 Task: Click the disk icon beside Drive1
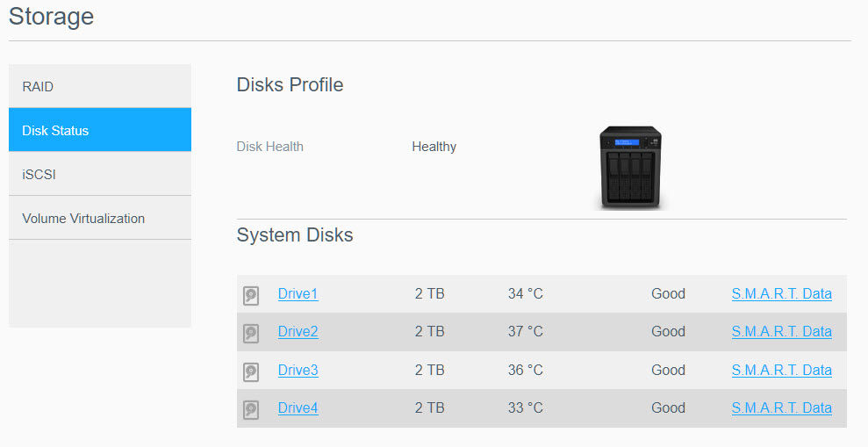pos(251,295)
